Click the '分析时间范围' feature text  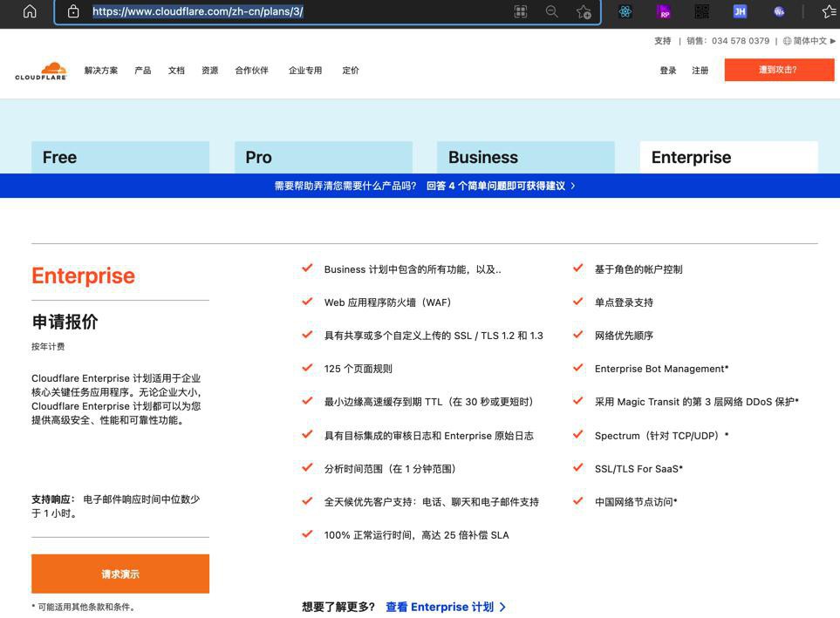[x=390, y=469]
